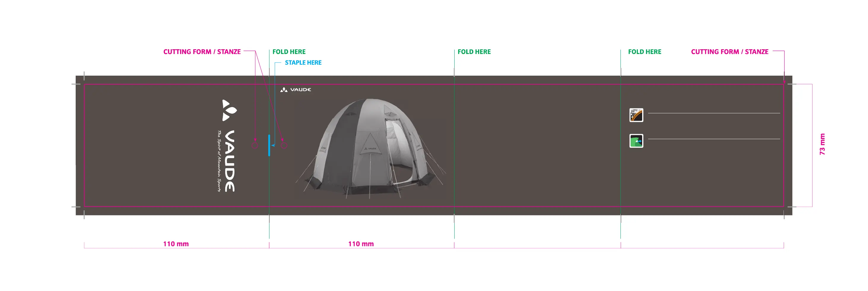Select the second "110 mm" width label
Image resolution: width=868 pixels, height=291 pixels.
pyautogui.click(x=361, y=244)
